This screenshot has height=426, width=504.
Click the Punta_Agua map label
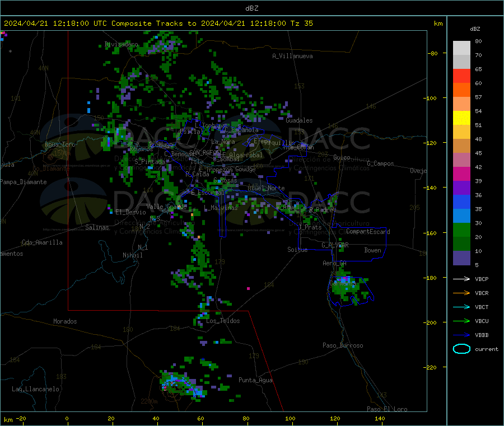click(255, 380)
